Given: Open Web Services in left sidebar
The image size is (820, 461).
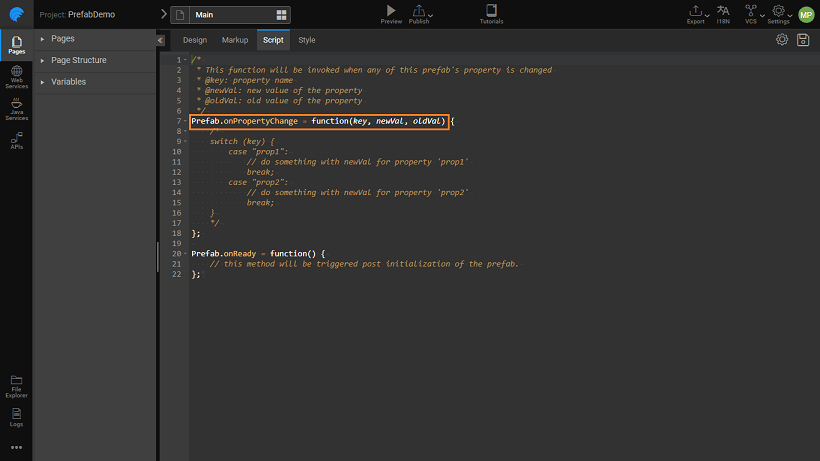Looking at the screenshot, I should tap(16, 74).
